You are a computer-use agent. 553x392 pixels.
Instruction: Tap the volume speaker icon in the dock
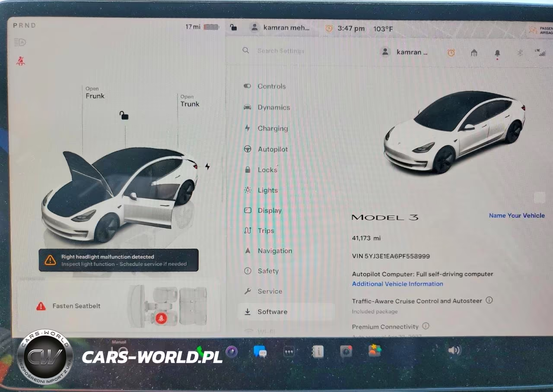tap(454, 350)
